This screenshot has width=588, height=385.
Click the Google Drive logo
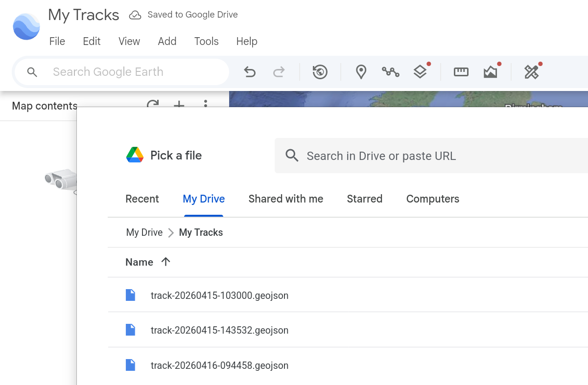click(x=135, y=155)
